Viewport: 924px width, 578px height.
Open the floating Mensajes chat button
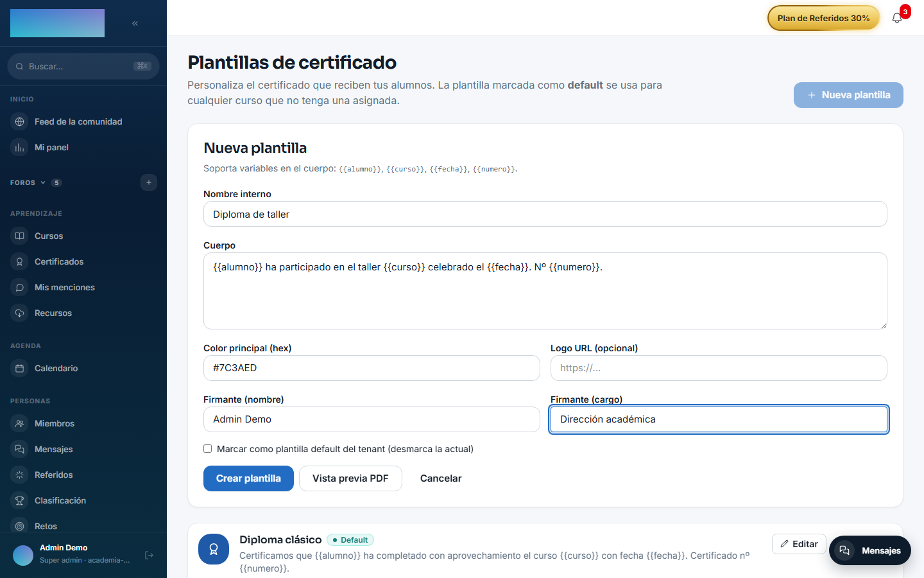tap(870, 550)
